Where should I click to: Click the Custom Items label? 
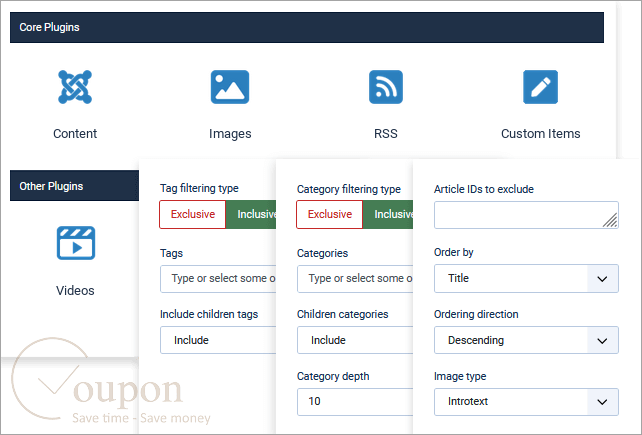pyautogui.click(x=540, y=134)
